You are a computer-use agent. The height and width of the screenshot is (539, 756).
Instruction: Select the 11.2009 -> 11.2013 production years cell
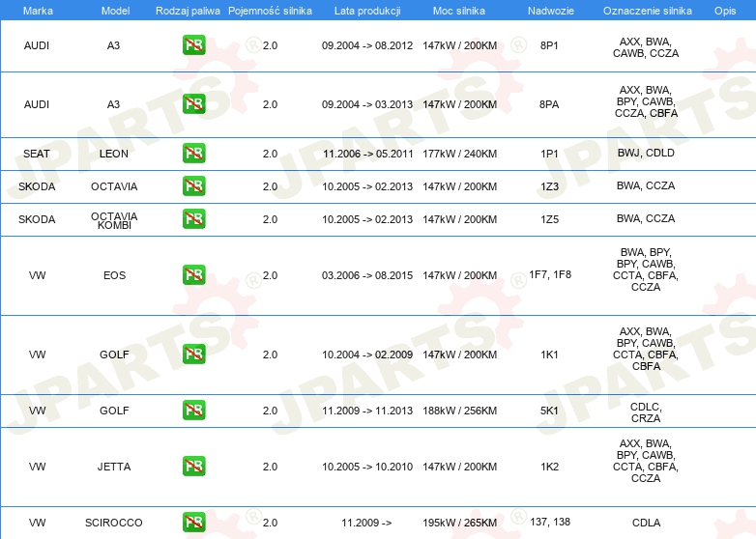(367, 411)
